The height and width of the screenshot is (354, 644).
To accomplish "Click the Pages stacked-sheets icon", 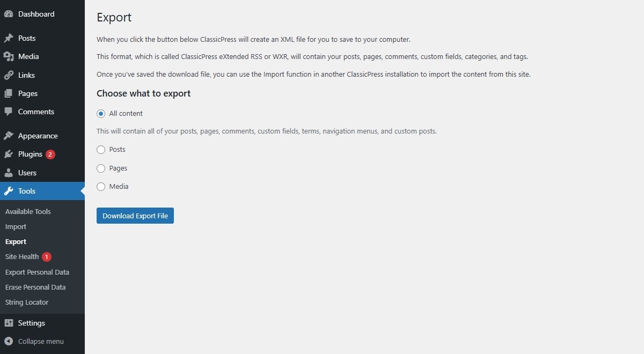I will tap(9, 93).
